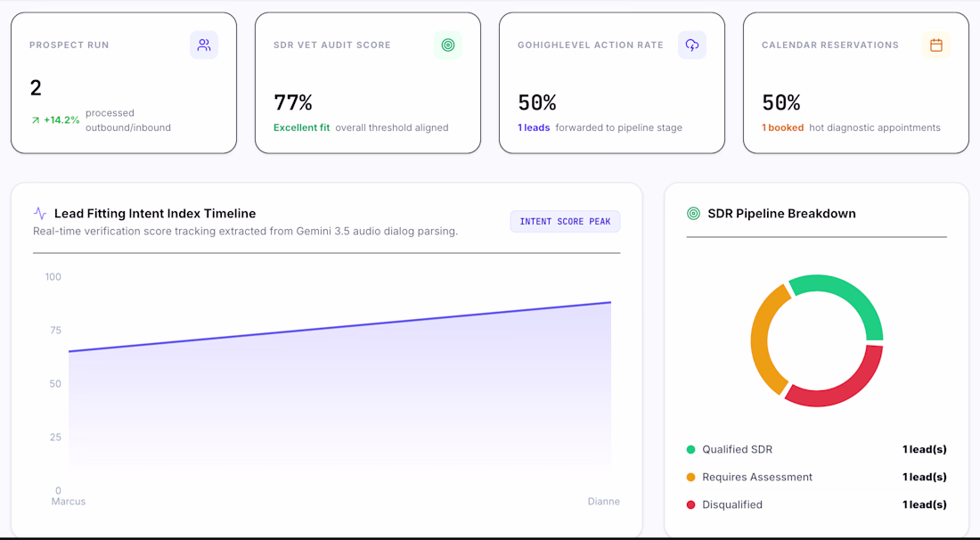Click the '1 booked' link text
Viewport: 980px width, 540px height.
tap(782, 127)
